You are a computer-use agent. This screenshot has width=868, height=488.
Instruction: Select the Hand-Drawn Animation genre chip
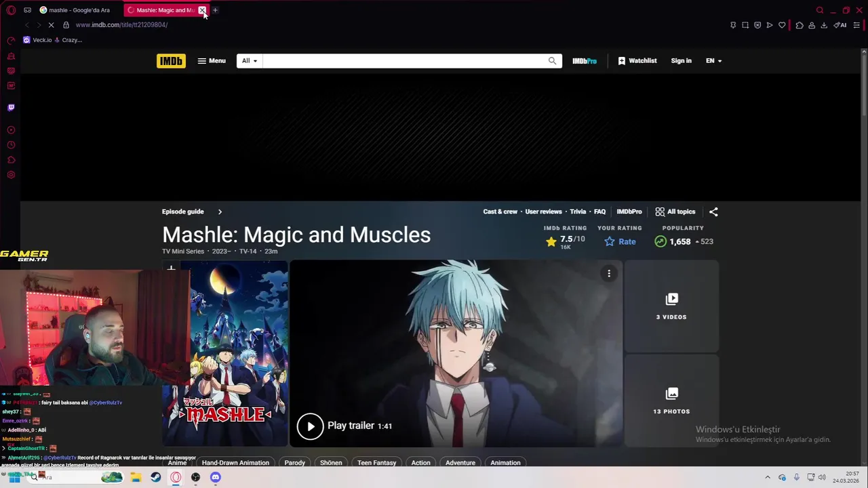235,463
